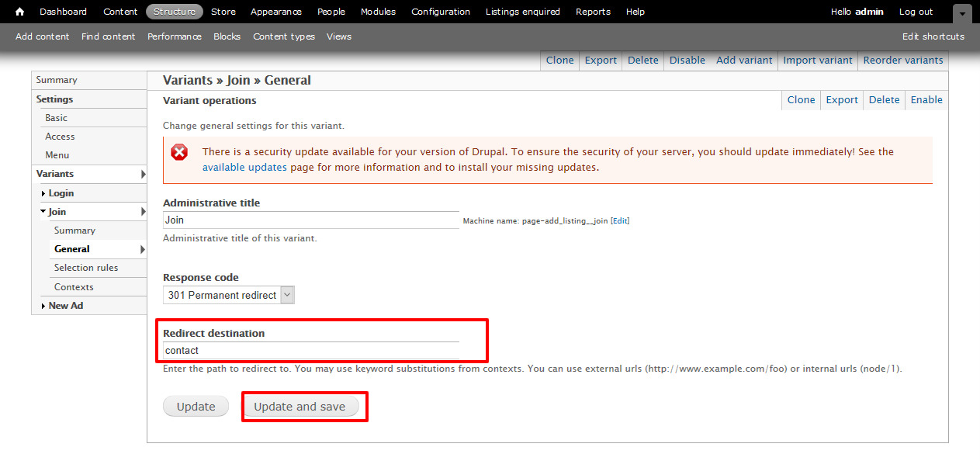The image size is (980, 461).
Task: Follow the available updates link
Action: (244, 167)
